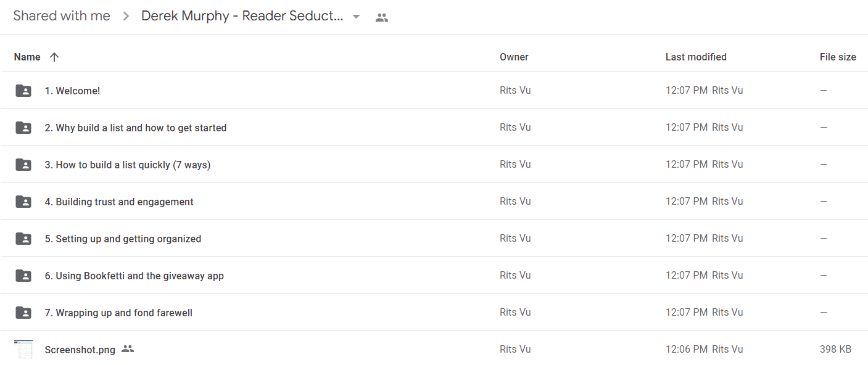The image size is (868, 365).
Task: Sort by the Last modified column
Action: [x=696, y=57]
